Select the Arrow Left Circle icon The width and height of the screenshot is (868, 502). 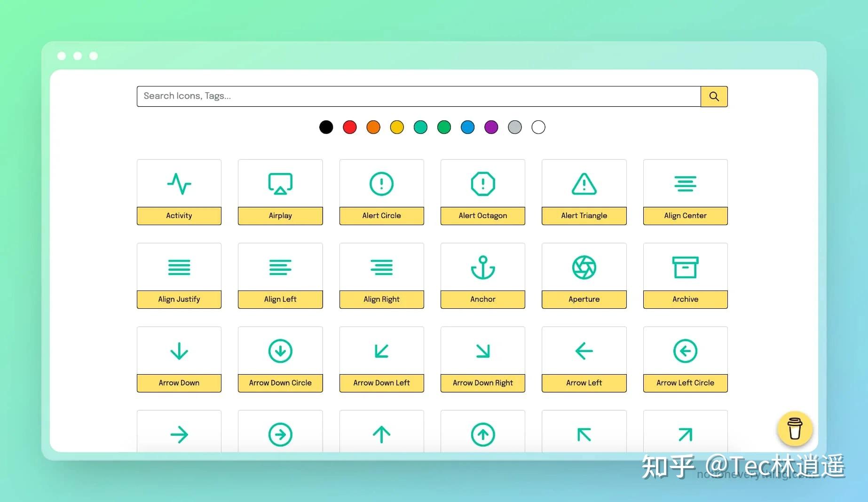point(685,351)
